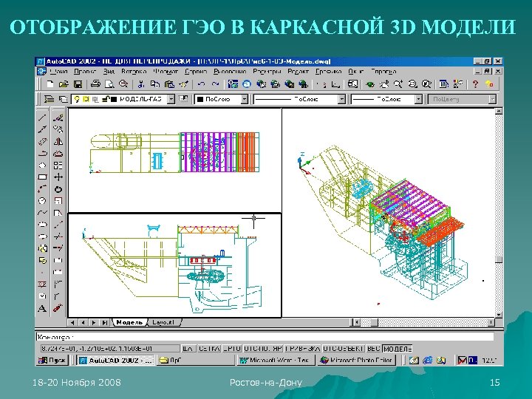Click the Copy to clipboard icon
532x399 pixels.
(x=155, y=83)
